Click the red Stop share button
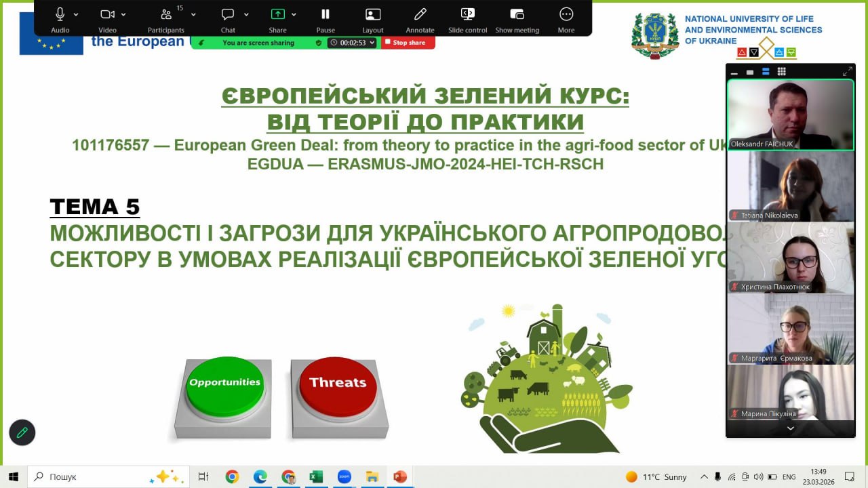Image resolution: width=868 pixels, height=488 pixels. coord(408,43)
